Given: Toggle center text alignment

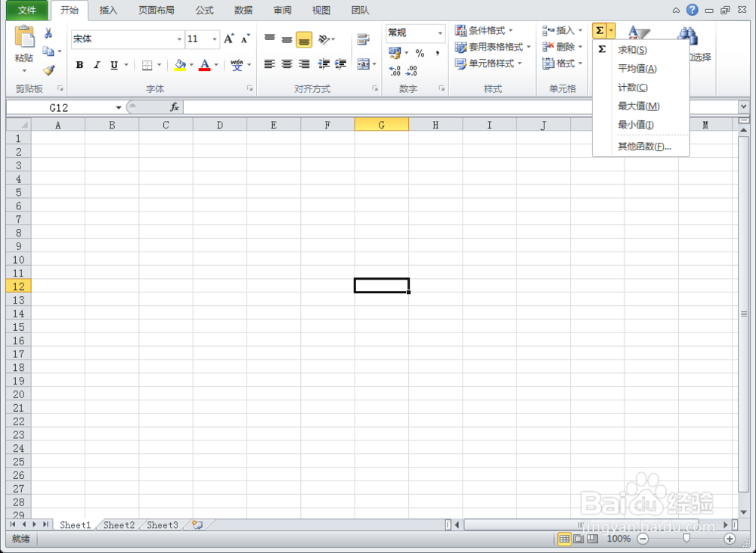Looking at the screenshot, I should pos(287,64).
